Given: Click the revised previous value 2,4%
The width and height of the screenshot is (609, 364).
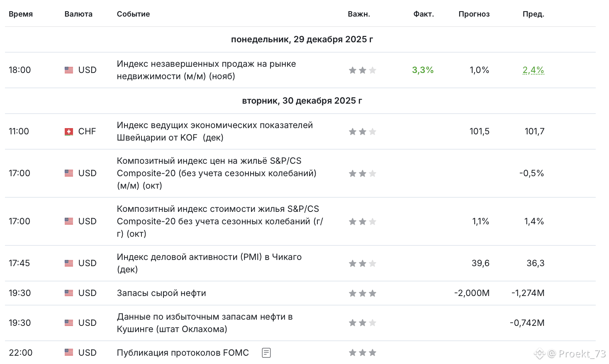Looking at the screenshot, I should [533, 70].
